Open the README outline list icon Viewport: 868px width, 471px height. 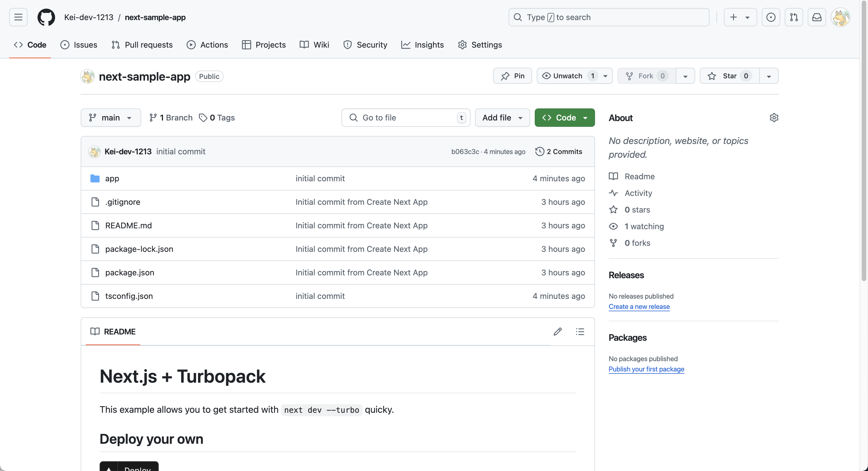pyautogui.click(x=580, y=332)
